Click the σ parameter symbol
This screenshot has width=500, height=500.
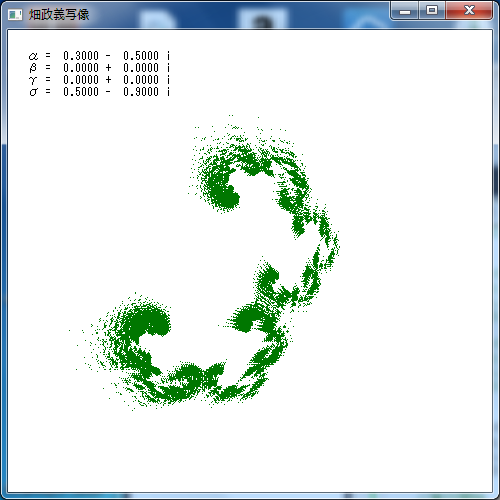[33, 92]
